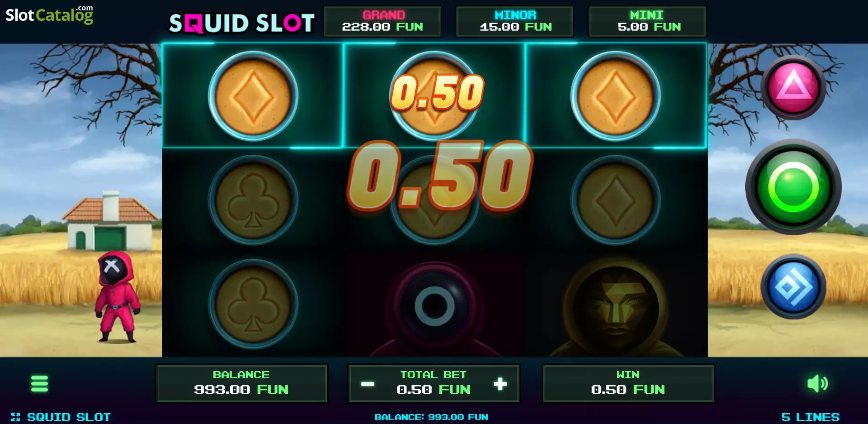Click the SlotCatalog.com logo
Screen dimensions: 868x424
(x=49, y=14)
